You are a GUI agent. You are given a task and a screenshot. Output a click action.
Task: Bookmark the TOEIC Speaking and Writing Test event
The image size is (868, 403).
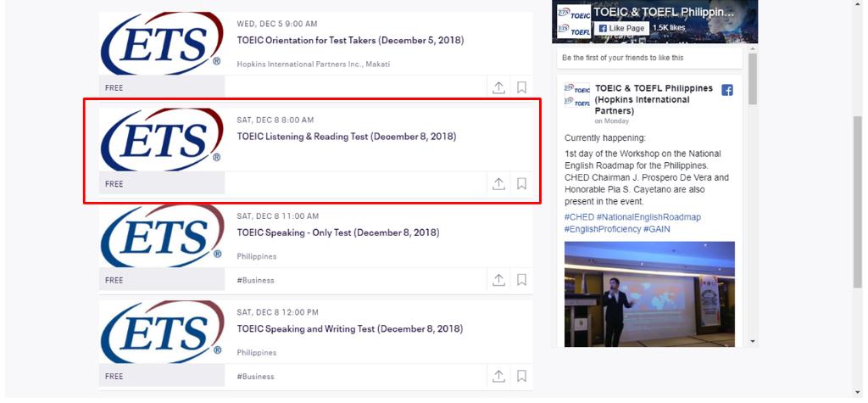[x=521, y=376]
